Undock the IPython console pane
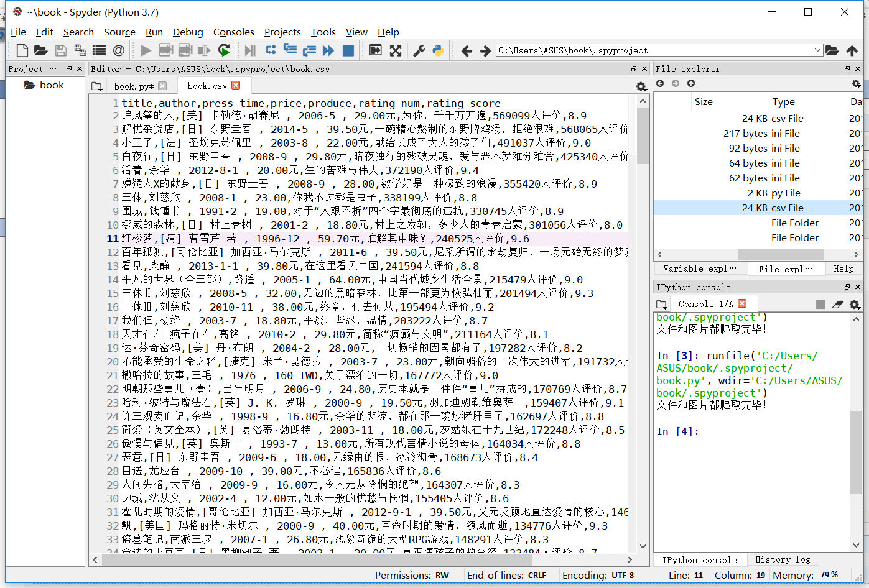This screenshot has height=588, width=869. [x=847, y=287]
